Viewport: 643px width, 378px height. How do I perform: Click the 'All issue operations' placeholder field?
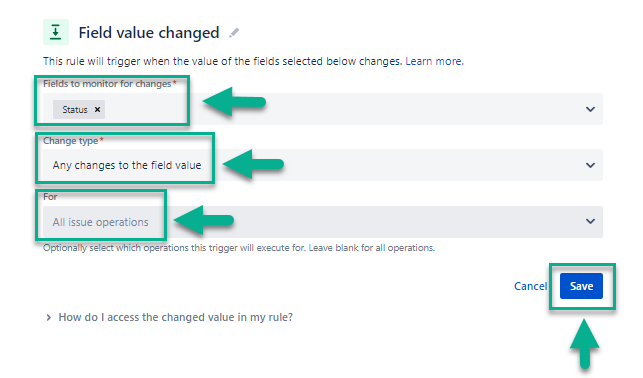[x=323, y=222]
